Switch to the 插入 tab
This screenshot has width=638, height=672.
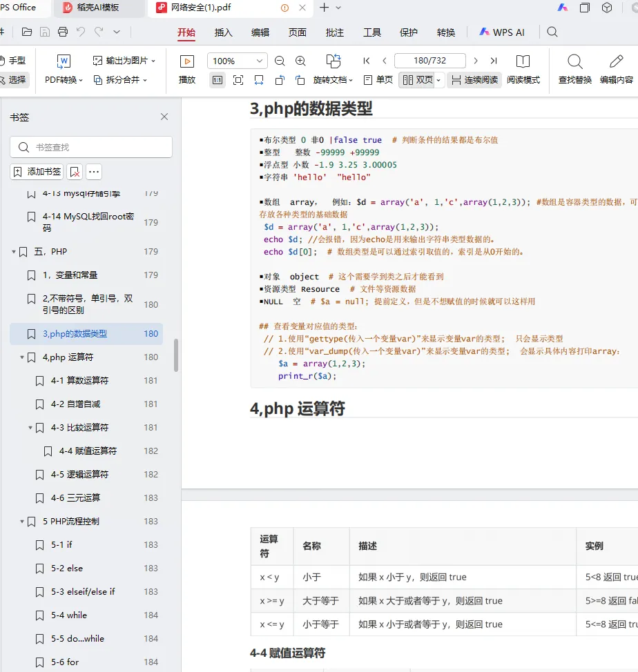click(x=224, y=32)
